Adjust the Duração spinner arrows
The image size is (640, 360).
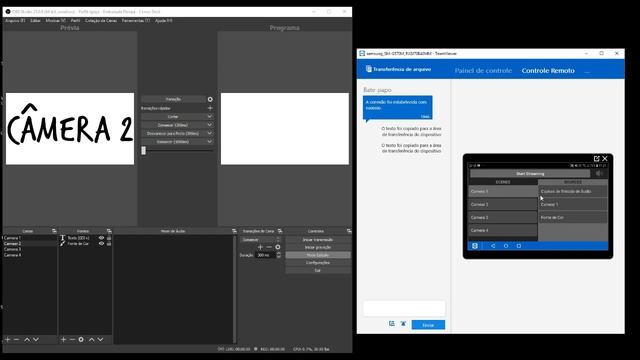[278, 255]
